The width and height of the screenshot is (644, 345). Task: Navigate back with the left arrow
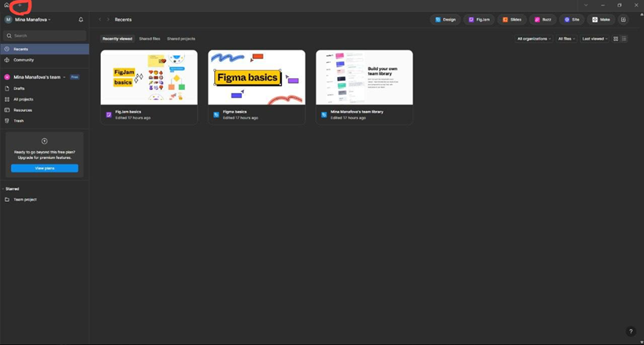(100, 20)
